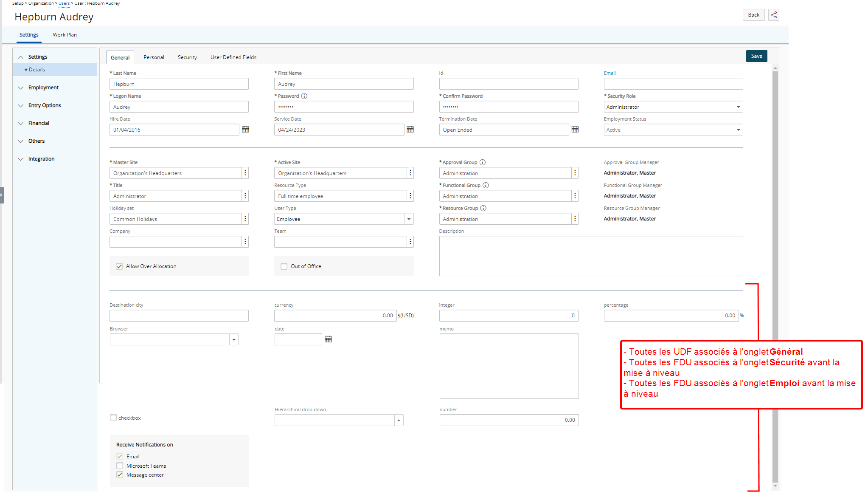Switch to the Personal tab
Viewport: 868px width, 497px height.
click(x=154, y=57)
